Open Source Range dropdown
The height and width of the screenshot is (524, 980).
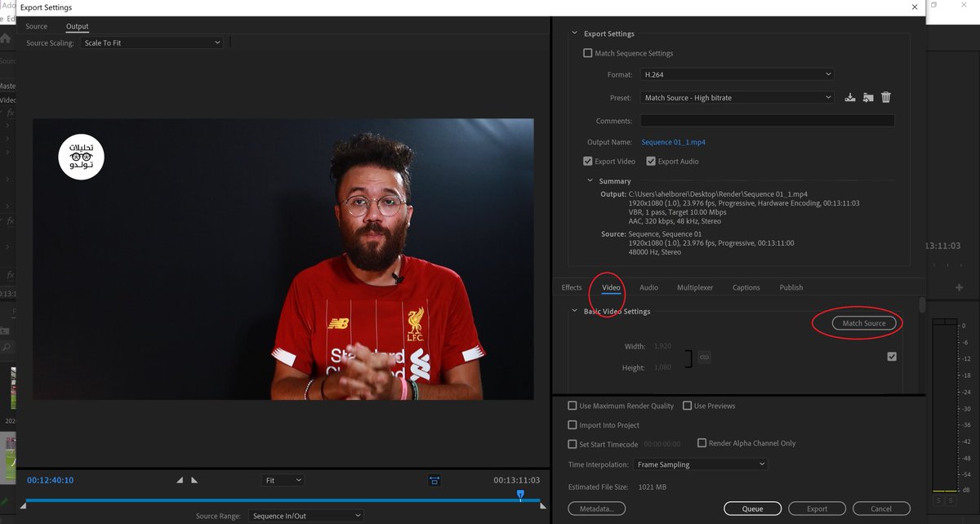click(x=305, y=516)
